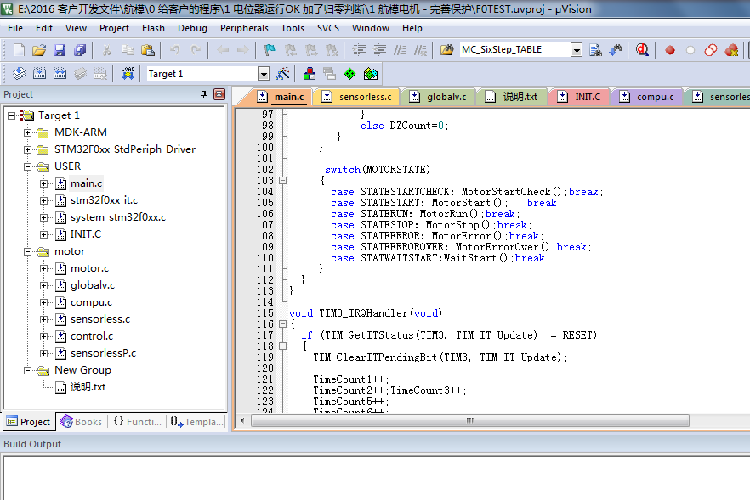This screenshot has height=500, width=750.
Task: Switch to the INIT.C editor tab
Action: coord(580,97)
